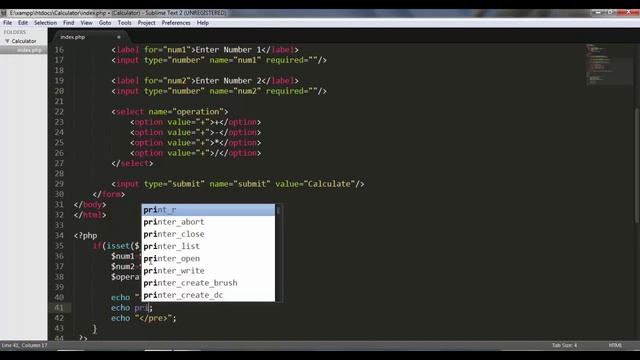Click Line 41, Column 17 status text
This screenshot has width=640, height=360.
coord(24,345)
